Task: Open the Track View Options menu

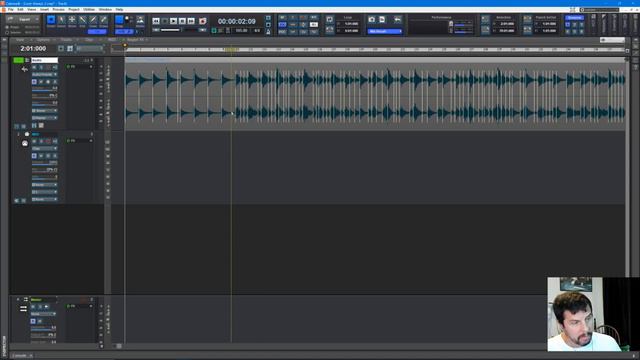Action: [x=43, y=40]
